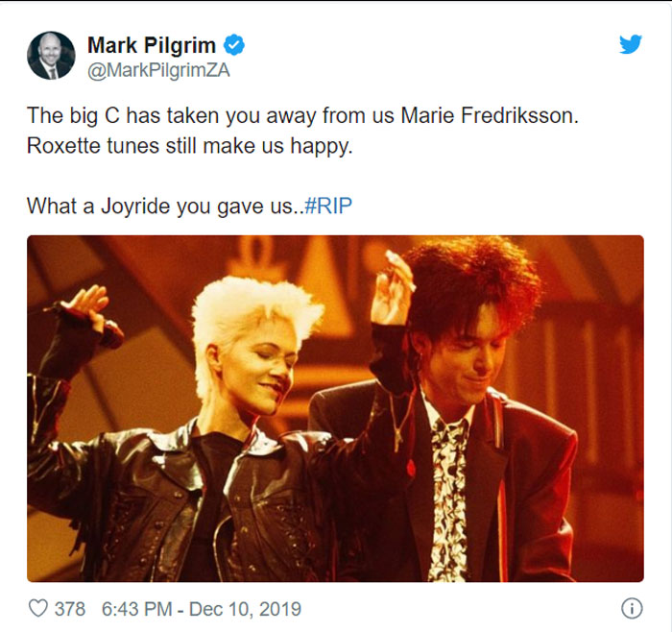The width and height of the screenshot is (672, 632).
Task: Click the 378 likes count
Action: point(70,609)
